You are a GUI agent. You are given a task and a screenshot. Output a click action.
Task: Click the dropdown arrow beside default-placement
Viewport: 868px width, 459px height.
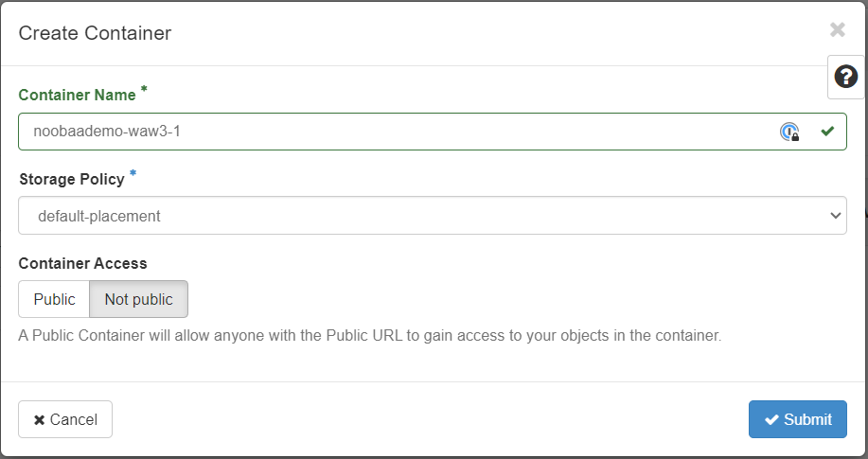(835, 216)
